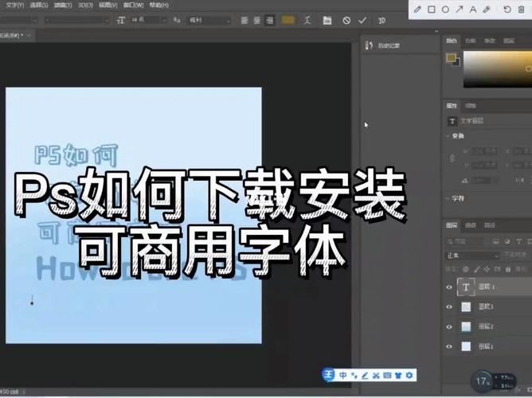Viewport: 532px width, 398px height.
Task: Open the layer filter type dropdown
Action: [467, 241]
